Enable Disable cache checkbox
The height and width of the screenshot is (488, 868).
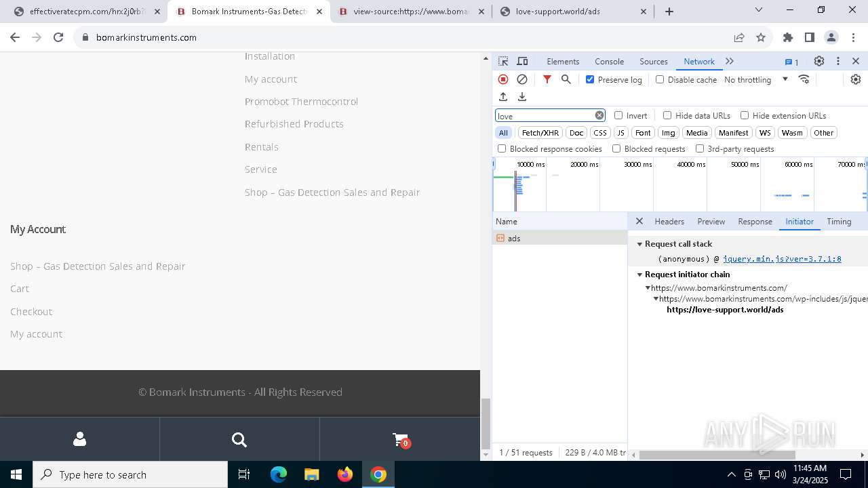coord(660,79)
